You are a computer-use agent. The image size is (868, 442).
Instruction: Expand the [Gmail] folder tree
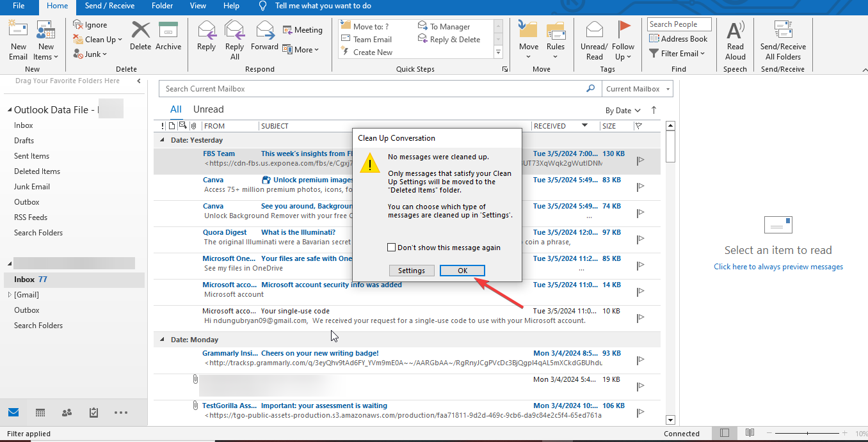click(x=11, y=295)
